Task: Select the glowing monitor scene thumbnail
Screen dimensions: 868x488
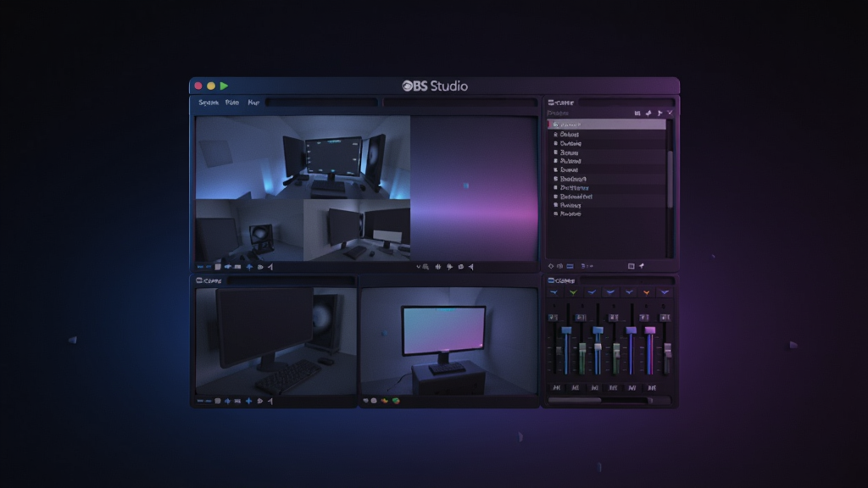Action: point(449,341)
